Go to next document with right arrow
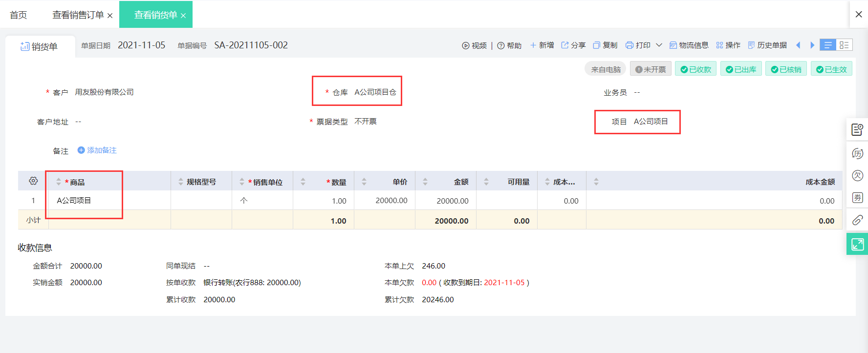Screen dimensions: 868x353 [x=812, y=45]
